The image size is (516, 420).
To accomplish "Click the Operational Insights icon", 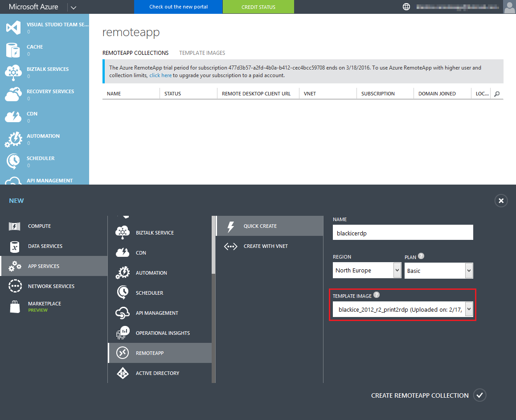I will (123, 333).
